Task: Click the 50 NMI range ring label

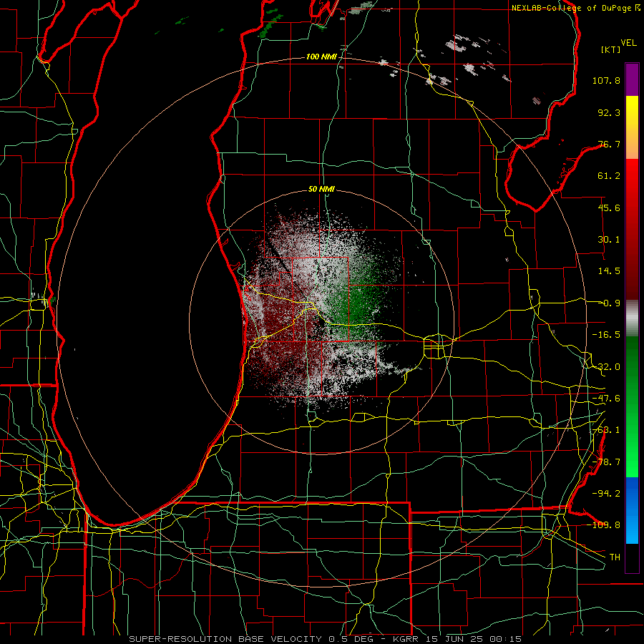Action: coord(321,190)
